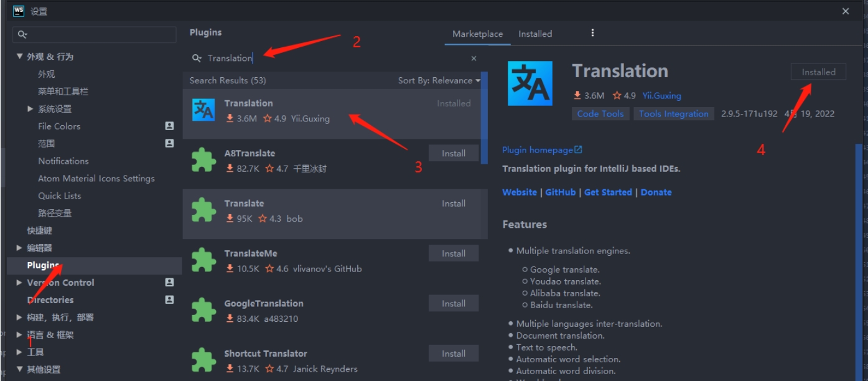868x381 pixels.
Task: Click the GoogleTranslation plugin icon
Action: point(203,310)
